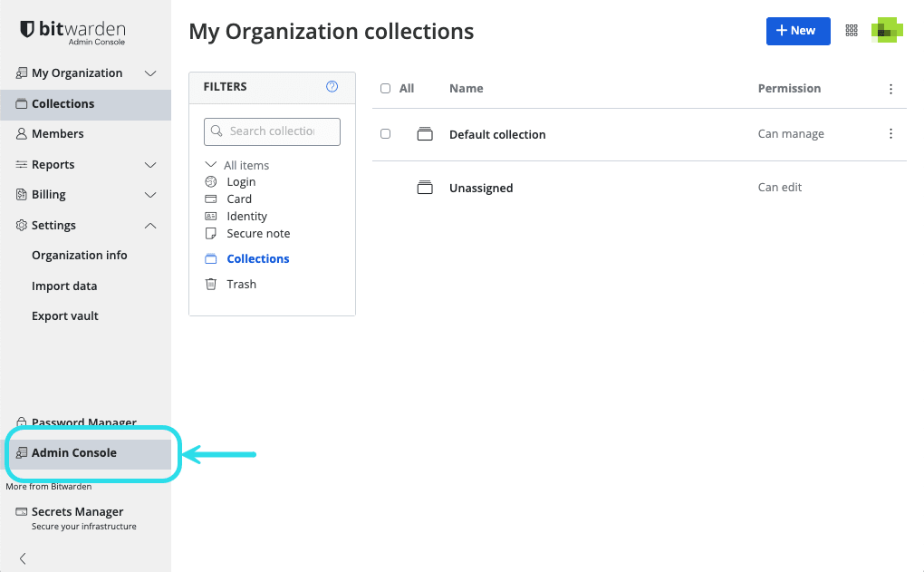Screen dimensions: 924x572
Task: Collapse the Settings section
Action: pyautogui.click(x=149, y=225)
